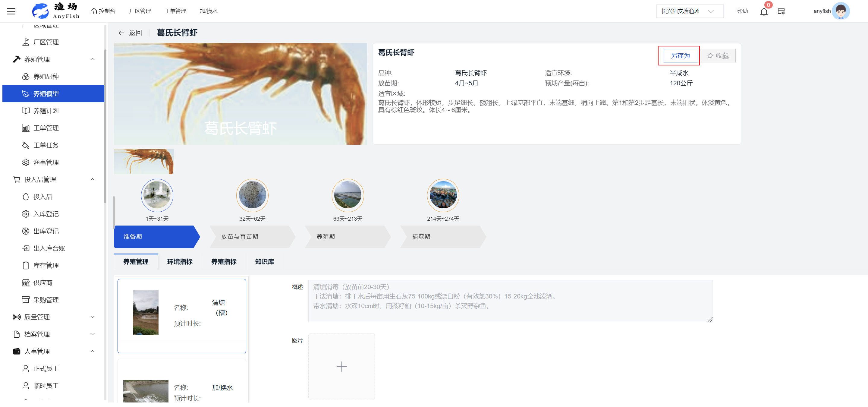Open the 供应商 sidebar item

pyautogui.click(x=42, y=283)
